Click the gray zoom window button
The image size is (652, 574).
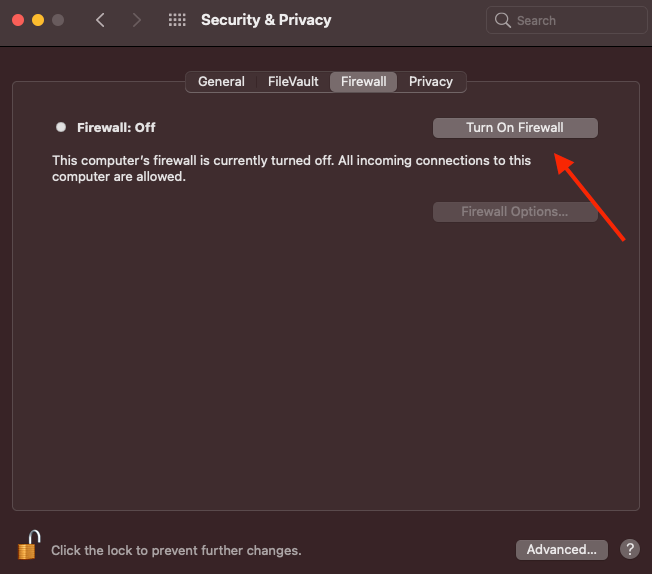tap(58, 20)
